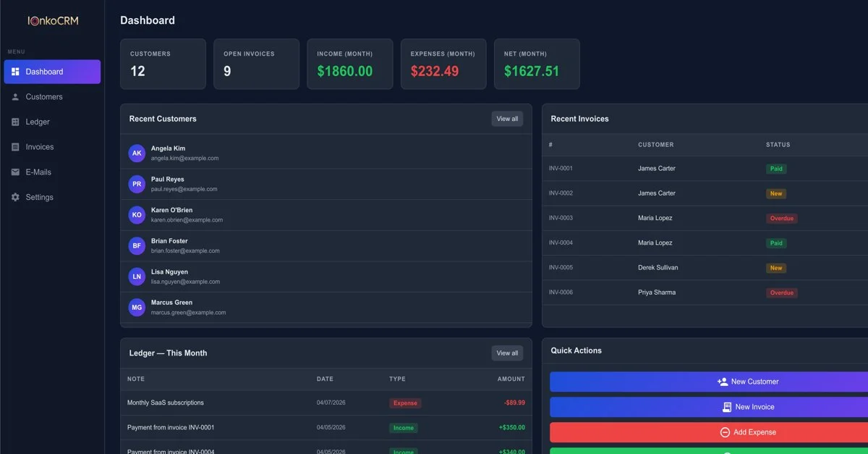Click View all in Ledger This Month
Viewport: 868px width, 454px height.
pyautogui.click(x=507, y=353)
